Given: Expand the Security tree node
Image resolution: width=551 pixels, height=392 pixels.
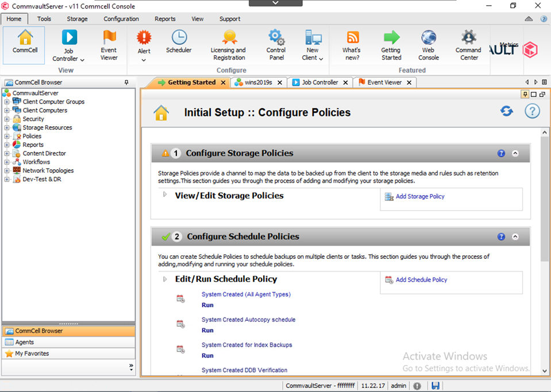Looking at the screenshot, I should (x=7, y=119).
